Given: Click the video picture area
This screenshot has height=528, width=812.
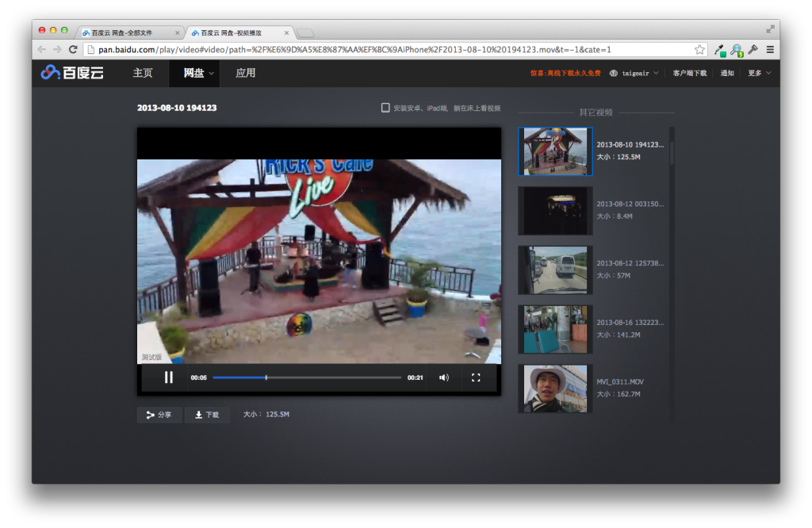Looking at the screenshot, I should (x=319, y=262).
